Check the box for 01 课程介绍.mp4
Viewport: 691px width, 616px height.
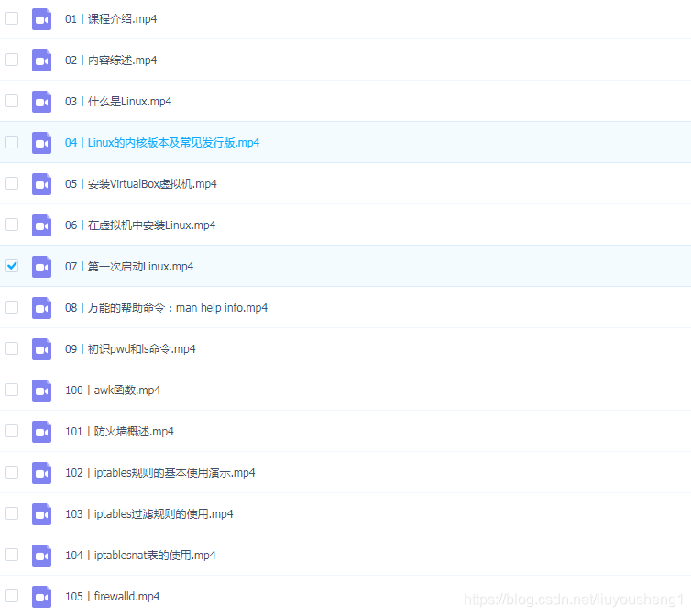pyautogui.click(x=12, y=18)
